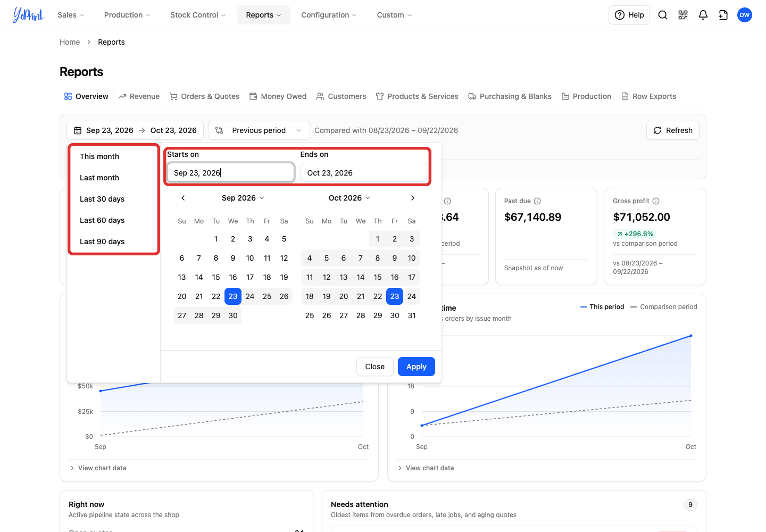Expand the Configuration menu

(x=329, y=15)
